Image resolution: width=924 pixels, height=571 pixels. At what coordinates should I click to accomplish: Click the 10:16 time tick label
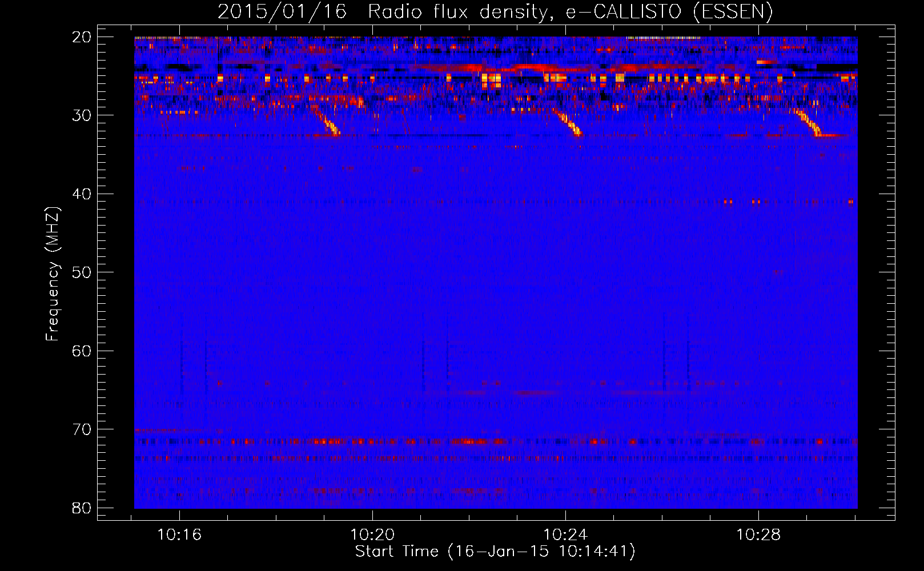tap(180, 535)
